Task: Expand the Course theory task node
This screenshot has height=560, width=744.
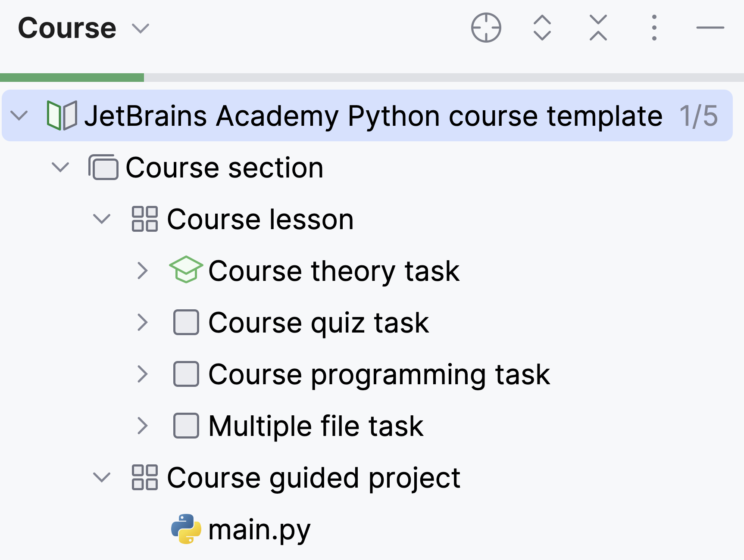Action: pyautogui.click(x=142, y=271)
